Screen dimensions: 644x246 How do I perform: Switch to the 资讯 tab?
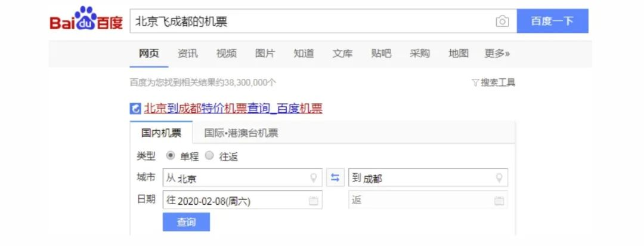pyautogui.click(x=188, y=54)
